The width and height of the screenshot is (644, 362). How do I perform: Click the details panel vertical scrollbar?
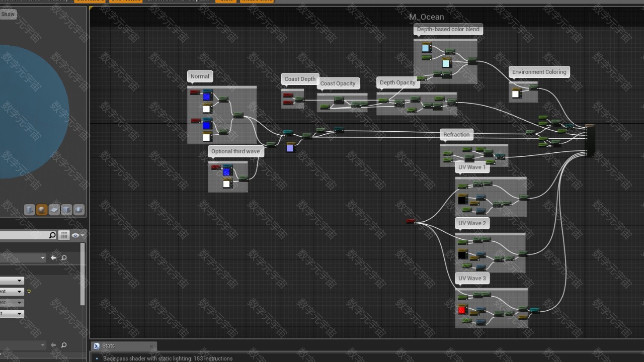coord(83,274)
